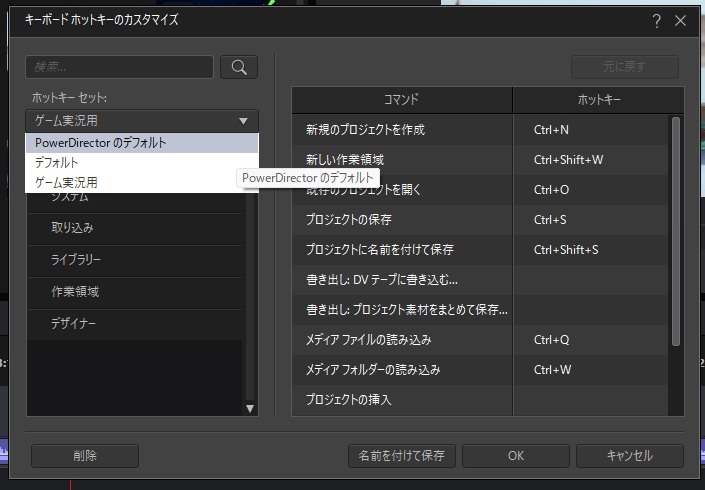Select プロジェクトの挿入 command row
Image resolution: width=705 pixels, height=490 pixels.
(480, 400)
